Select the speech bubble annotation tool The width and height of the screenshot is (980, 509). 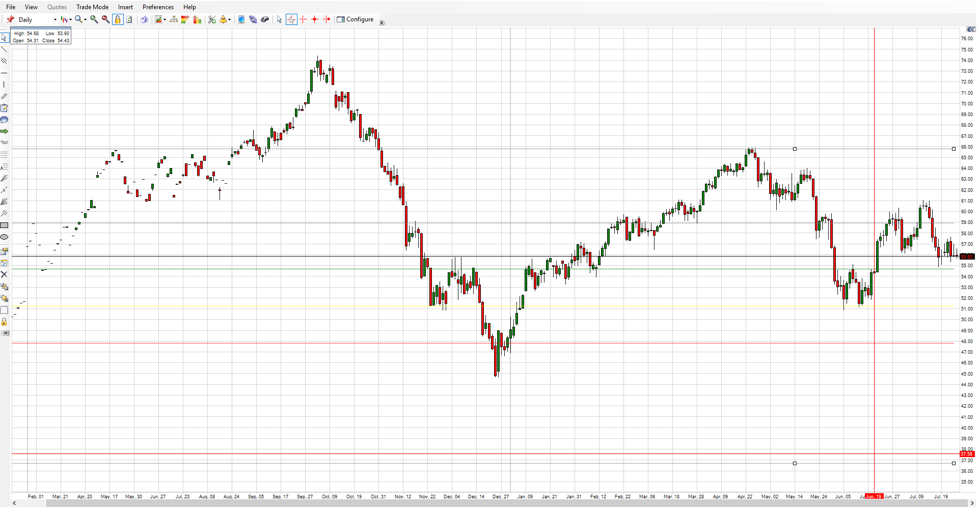pyautogui.click(x=4, y=120)
